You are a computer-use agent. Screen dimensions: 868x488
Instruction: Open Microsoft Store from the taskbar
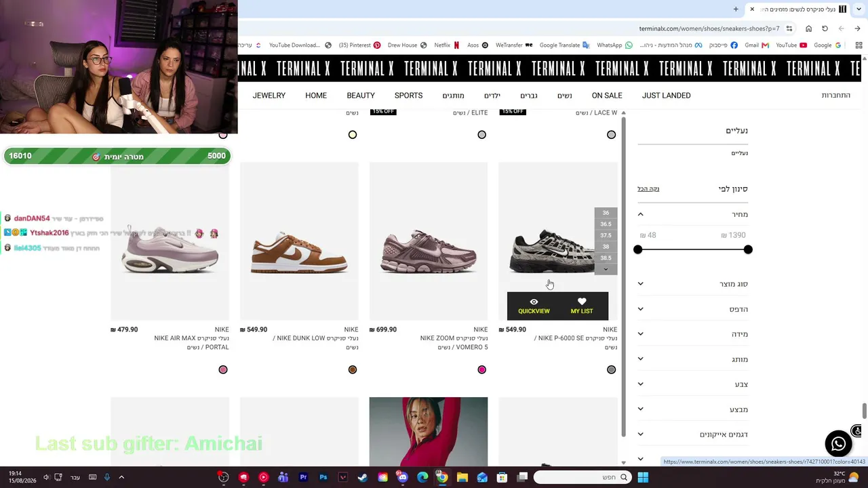tap(502, 477)
